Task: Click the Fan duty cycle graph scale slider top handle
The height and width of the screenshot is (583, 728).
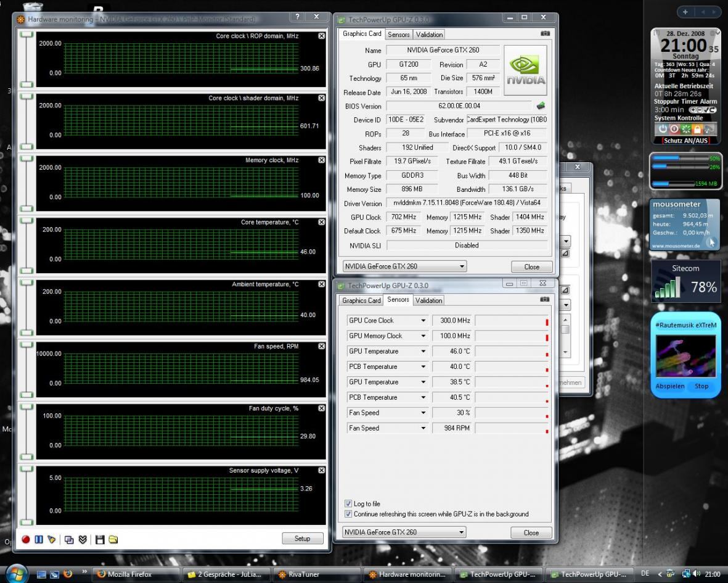Action: [27, 407]
